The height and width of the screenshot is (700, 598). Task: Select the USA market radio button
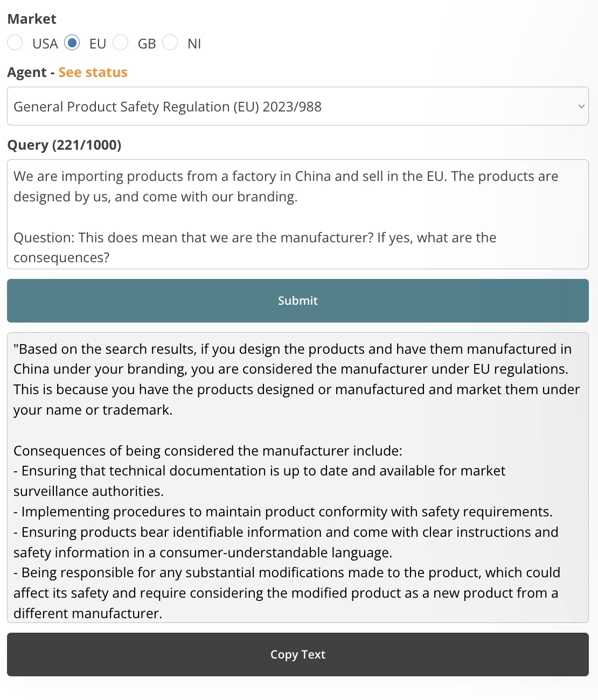(x=15, y=43)
